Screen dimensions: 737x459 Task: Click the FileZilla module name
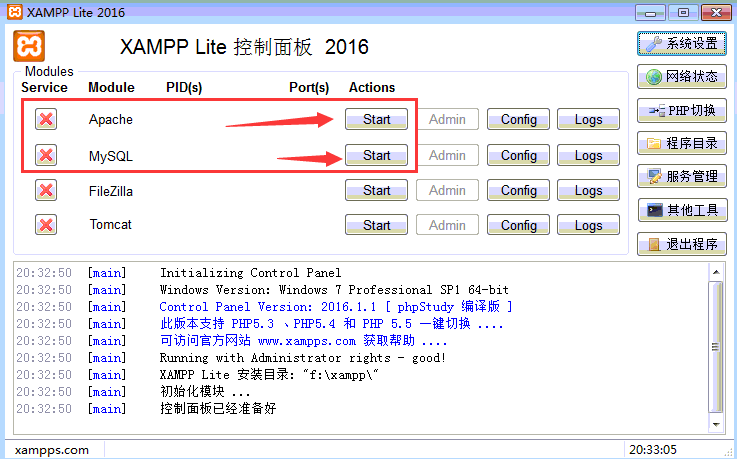[110, 191]
